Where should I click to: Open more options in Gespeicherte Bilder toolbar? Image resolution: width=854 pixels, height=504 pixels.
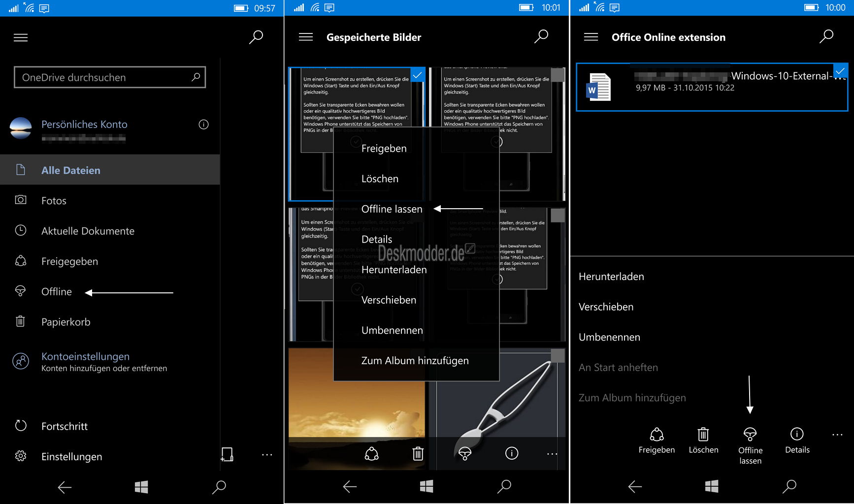click(x=552, y=454)
